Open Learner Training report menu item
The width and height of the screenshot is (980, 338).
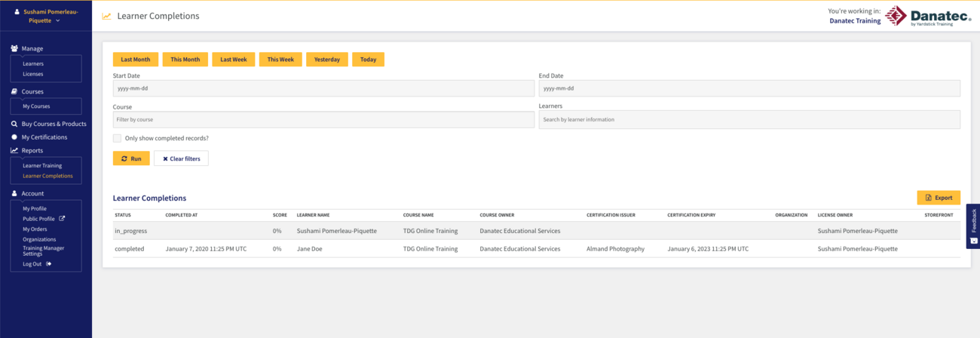42,165
